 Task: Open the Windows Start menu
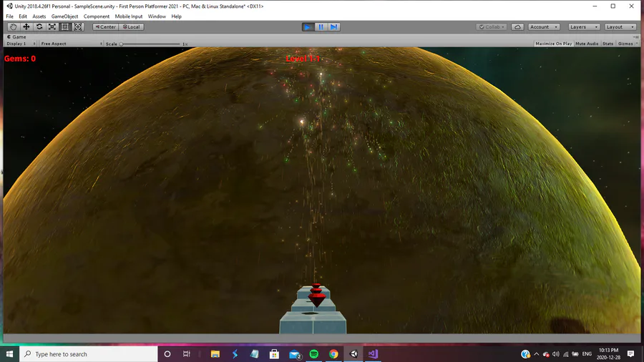9,354
